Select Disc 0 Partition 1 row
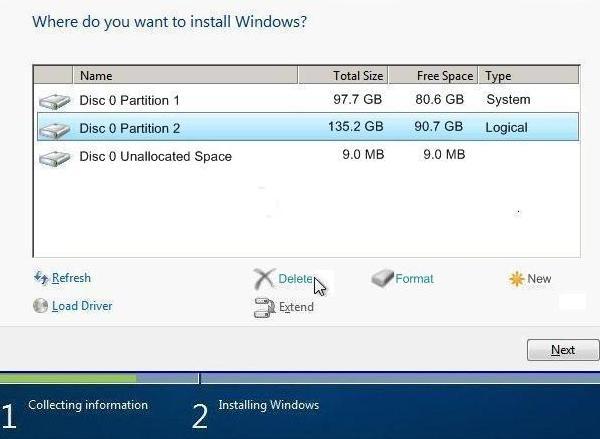This screenshot has height=439, width=600. (308, 100)
